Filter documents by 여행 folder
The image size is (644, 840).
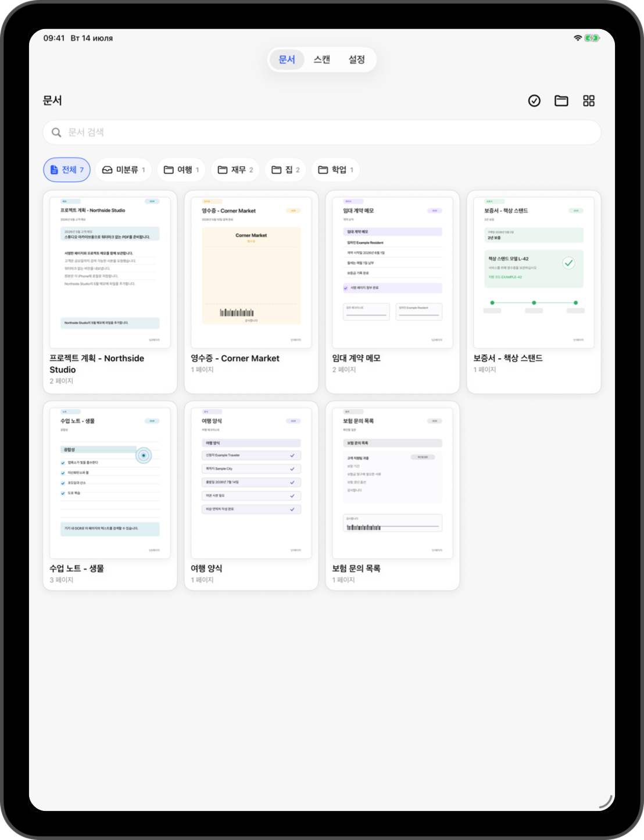point(181,170)
